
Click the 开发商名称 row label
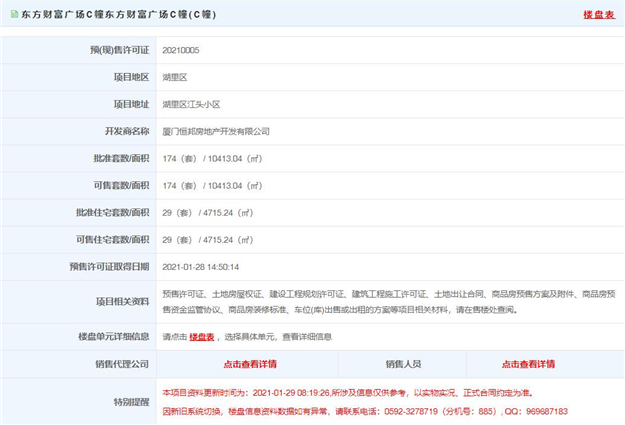point(127,132)
